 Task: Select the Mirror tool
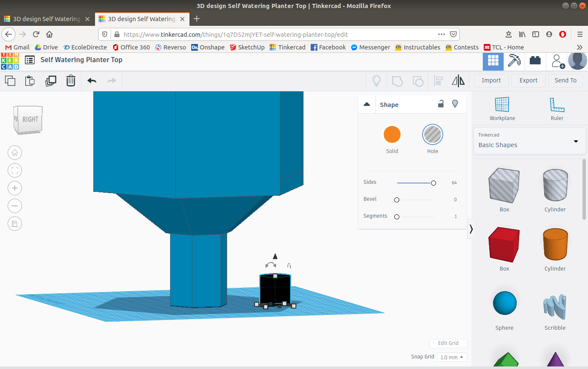458,80
